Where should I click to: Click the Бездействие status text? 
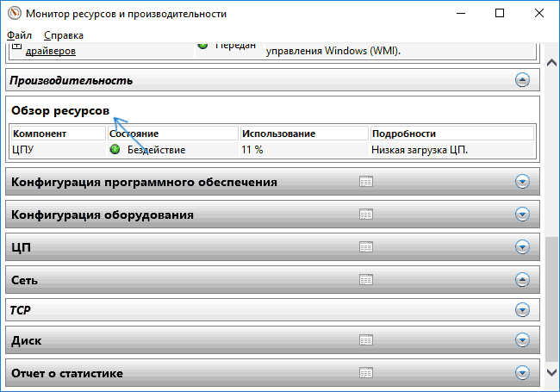(157, 150)
